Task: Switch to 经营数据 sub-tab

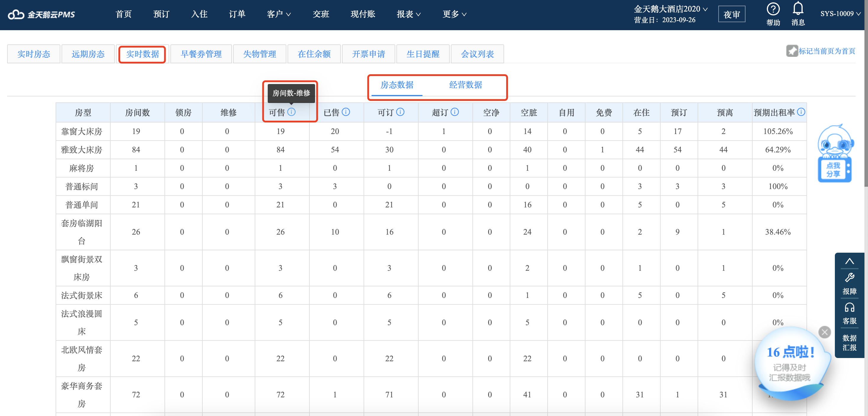Action: tap(465, 85)
